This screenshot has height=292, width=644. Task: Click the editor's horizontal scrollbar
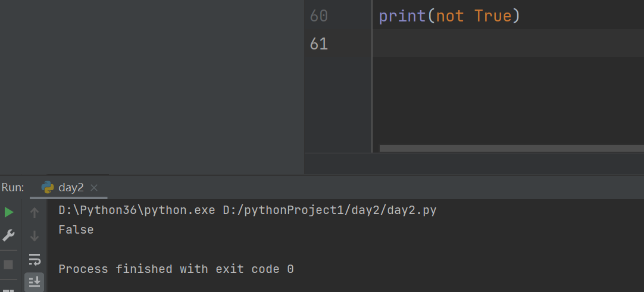click(511, 148)
